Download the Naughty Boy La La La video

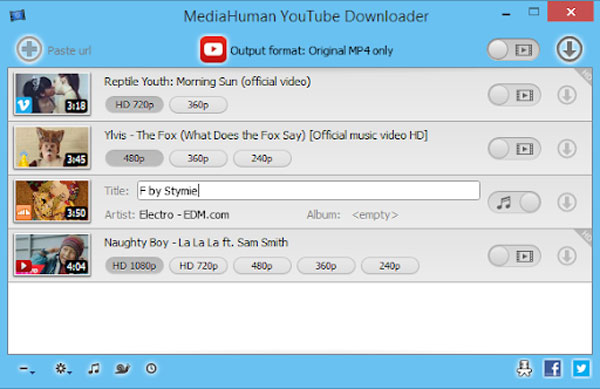click(x=567, y=256)
